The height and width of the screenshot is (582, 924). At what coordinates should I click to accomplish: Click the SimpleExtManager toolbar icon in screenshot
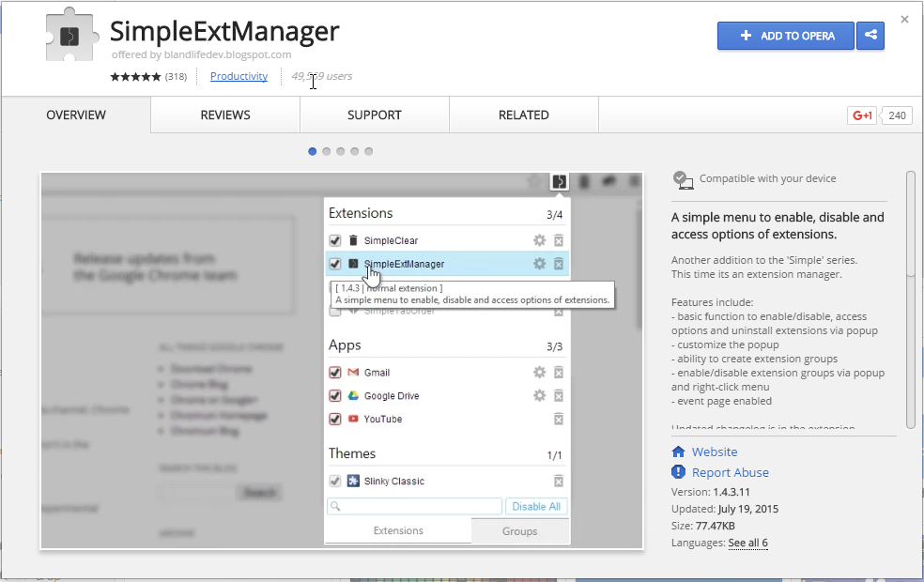[559, 181]
